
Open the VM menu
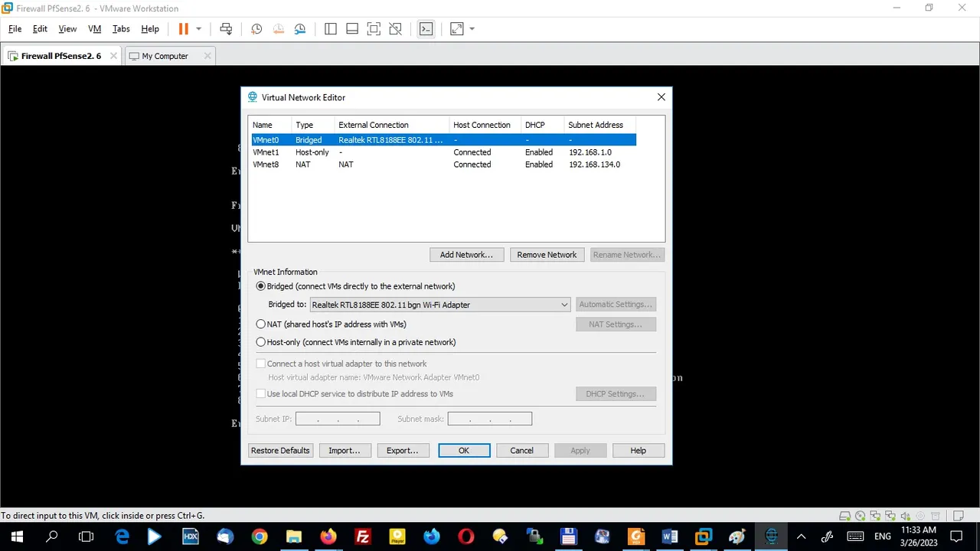pos(95,29)
